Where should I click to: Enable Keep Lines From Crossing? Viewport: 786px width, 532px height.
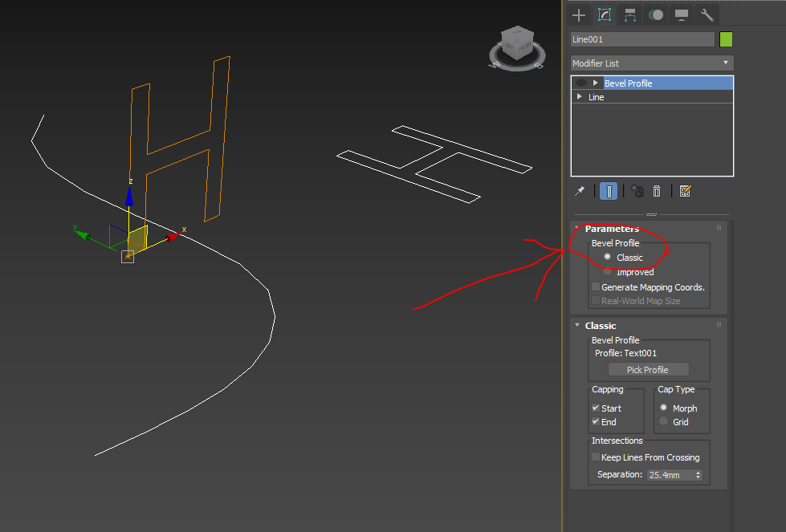[596, 457]
